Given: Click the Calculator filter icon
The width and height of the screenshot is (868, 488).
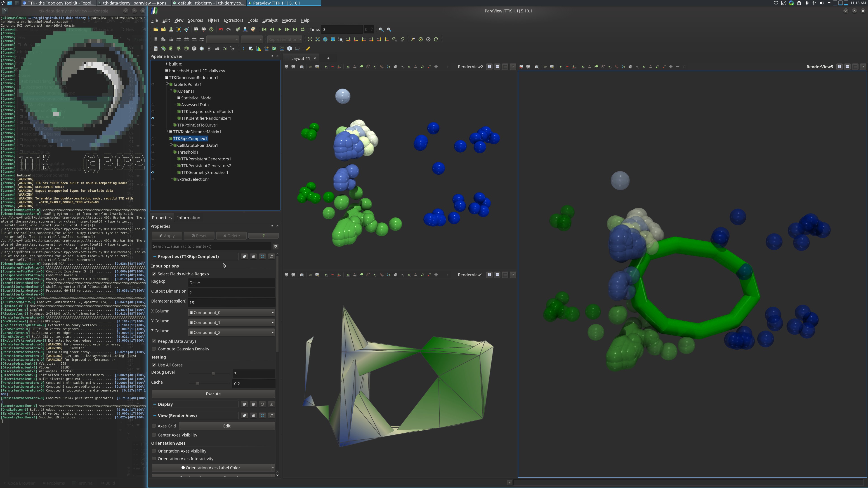Looking at the screenshot, I should click(156, 49).
